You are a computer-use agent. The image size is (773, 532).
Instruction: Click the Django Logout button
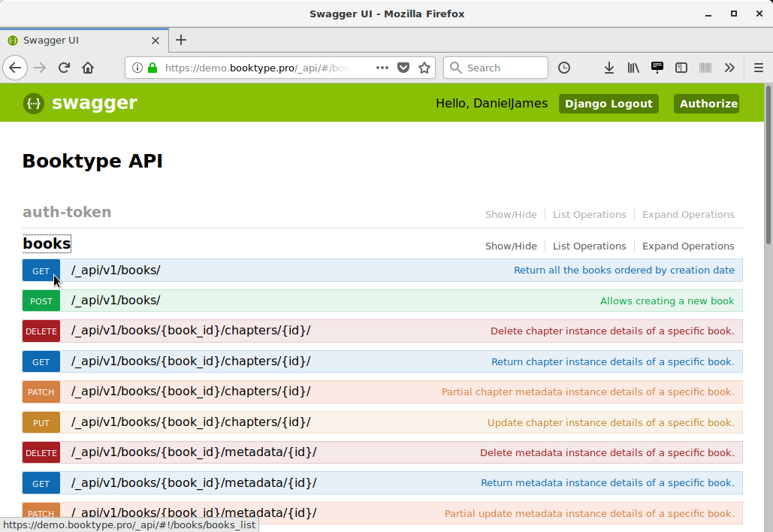click(x=608, y=104)
